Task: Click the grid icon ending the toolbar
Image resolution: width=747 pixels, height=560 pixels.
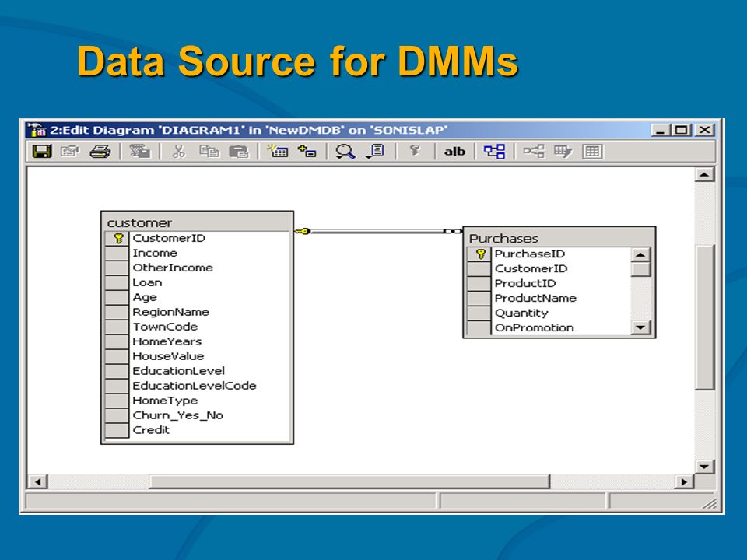Action: tap(592, 152)
